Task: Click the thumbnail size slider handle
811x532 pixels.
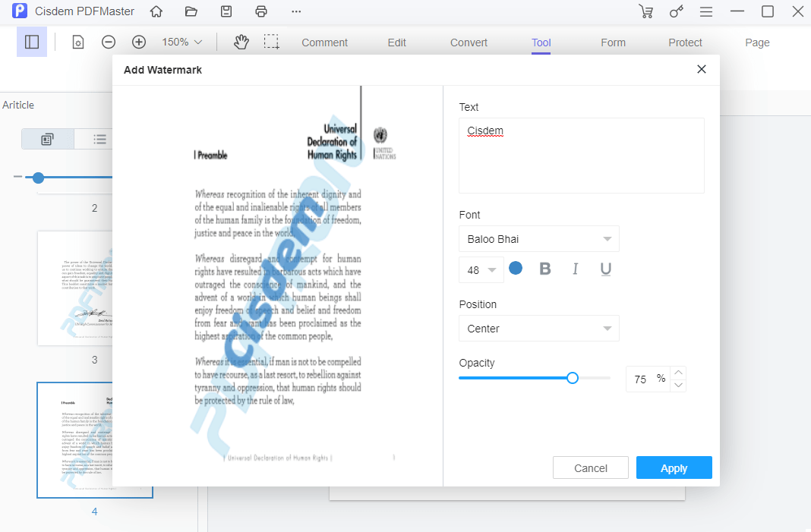Action: [38, 178]
